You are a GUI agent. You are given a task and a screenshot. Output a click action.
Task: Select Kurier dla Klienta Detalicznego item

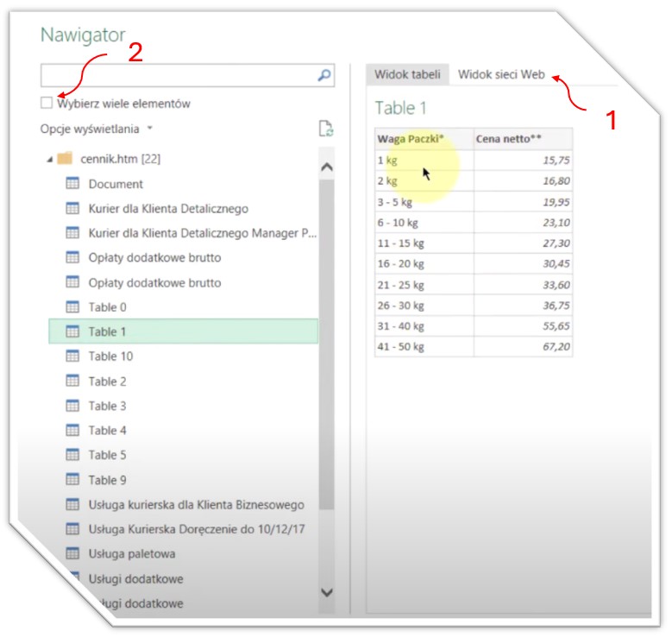pyautogui.click(x=168, y=208)
